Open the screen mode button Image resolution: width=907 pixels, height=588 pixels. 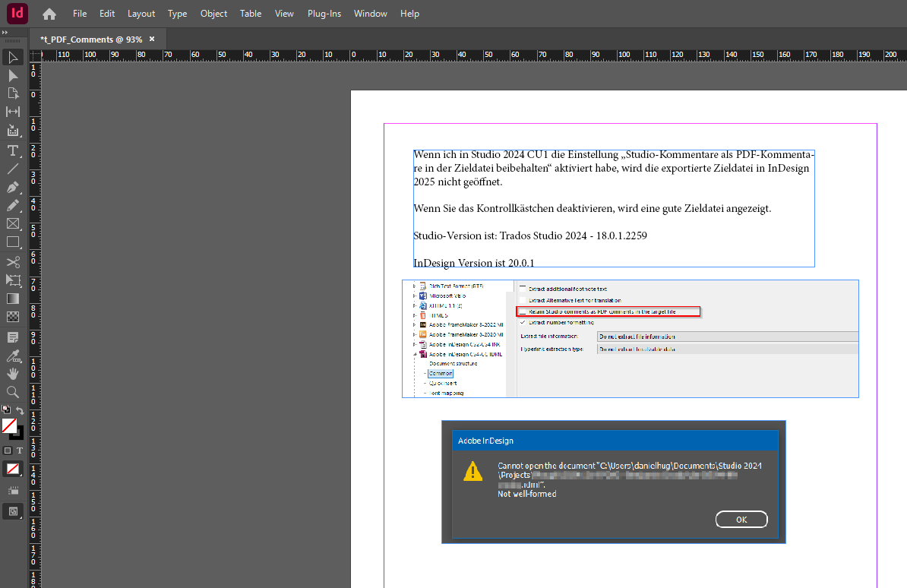(x=13, y=511)
